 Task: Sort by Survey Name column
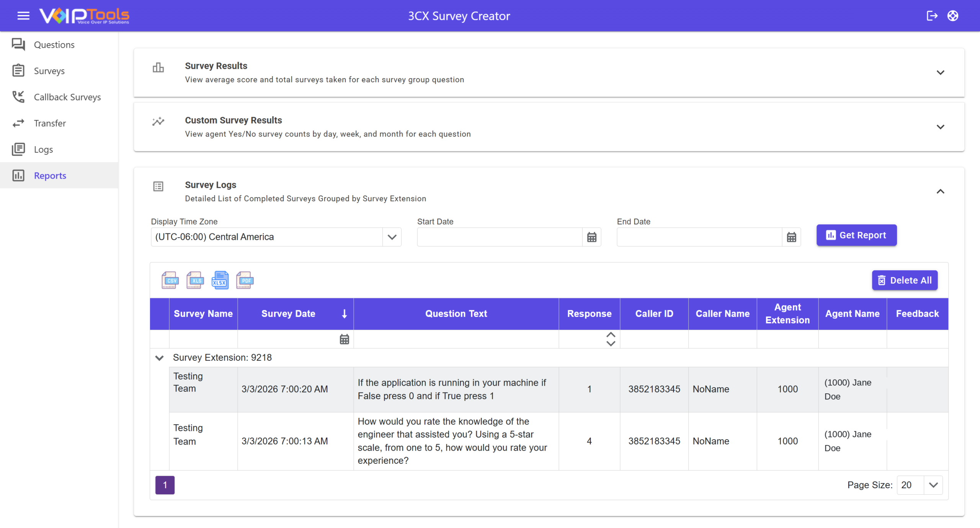203,314
